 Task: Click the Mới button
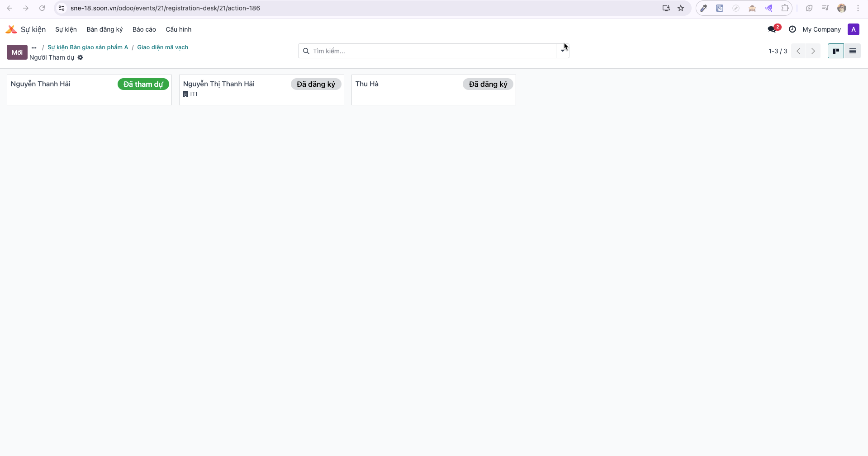[x=17, y=52]
